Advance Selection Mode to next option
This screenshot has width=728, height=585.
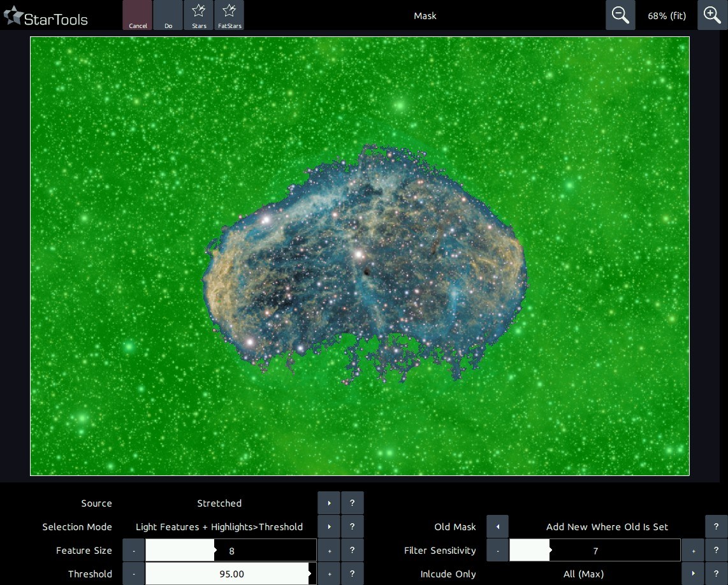[329, 526]
